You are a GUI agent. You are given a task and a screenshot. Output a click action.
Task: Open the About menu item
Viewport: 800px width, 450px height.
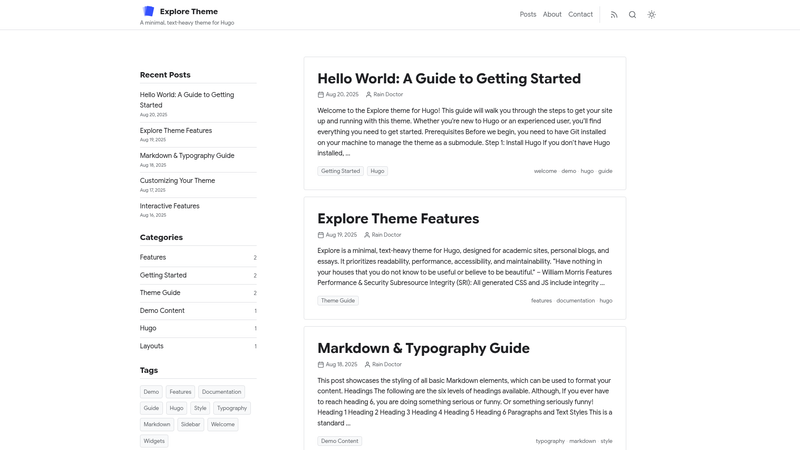tap(552, 14)
